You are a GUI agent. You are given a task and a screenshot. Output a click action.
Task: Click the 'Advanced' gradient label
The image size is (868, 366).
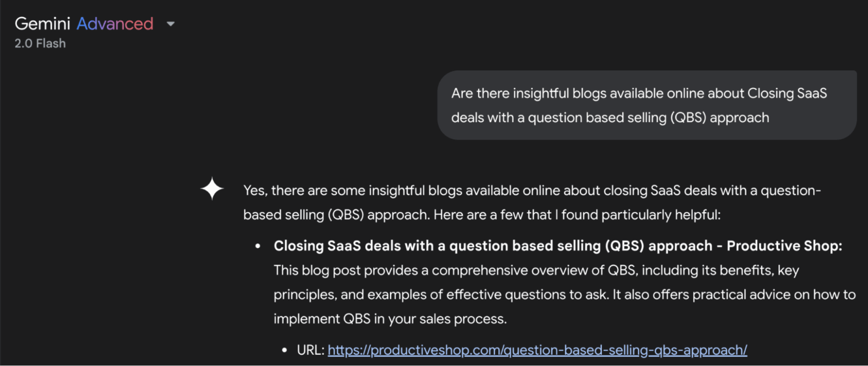coord(116,23)
